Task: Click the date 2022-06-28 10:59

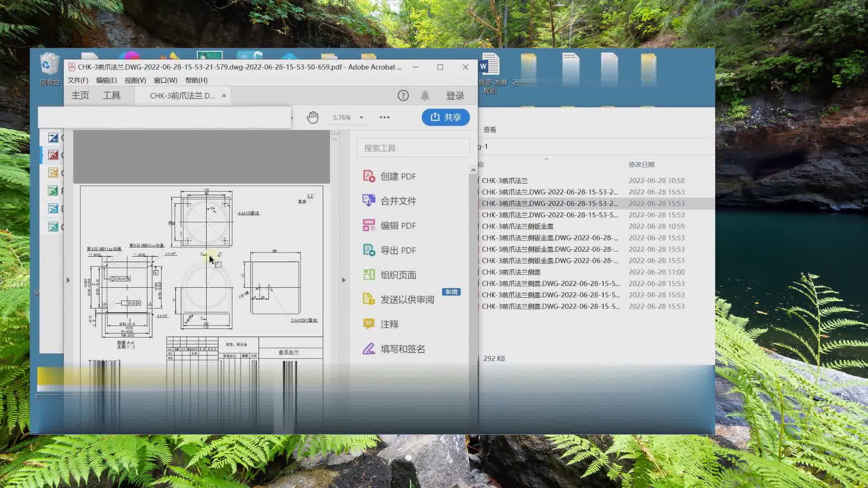Action: 656,226
